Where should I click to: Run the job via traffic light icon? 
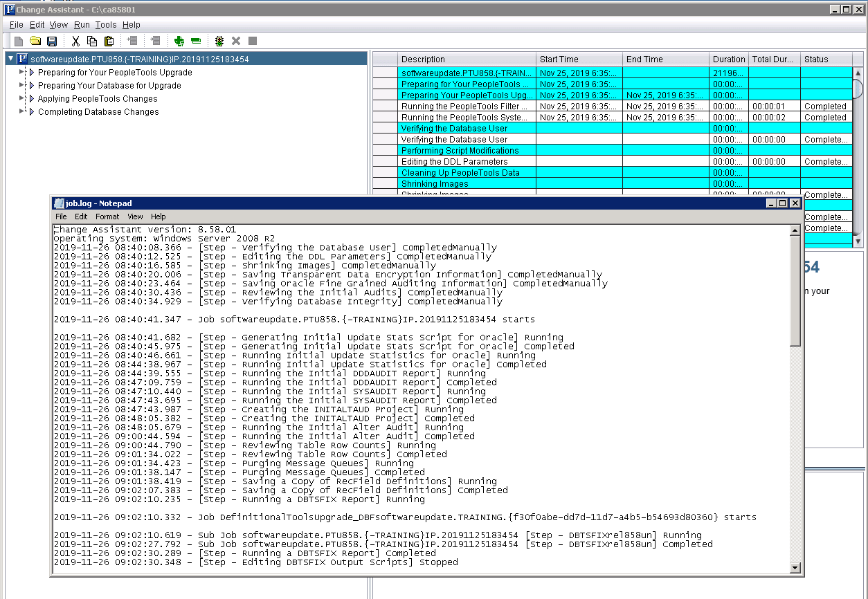[219, 40]
